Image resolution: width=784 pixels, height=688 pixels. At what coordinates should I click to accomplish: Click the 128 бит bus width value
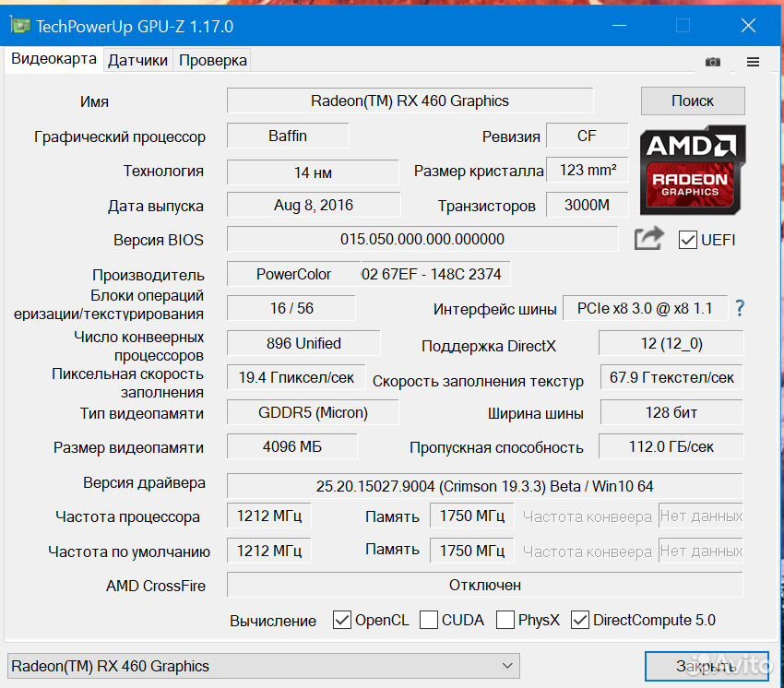point(671,412)
